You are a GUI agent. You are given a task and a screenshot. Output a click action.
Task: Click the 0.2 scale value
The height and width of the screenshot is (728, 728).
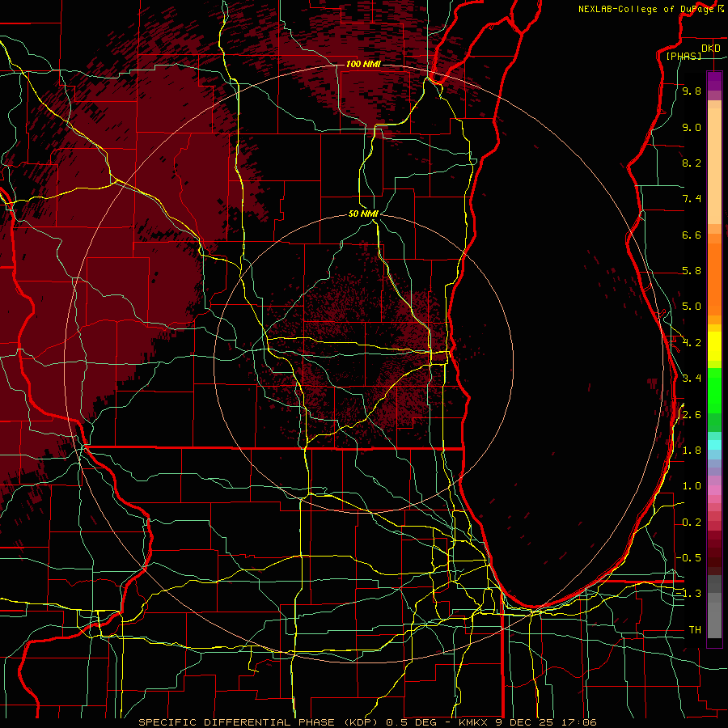pyautogui.click(x=692, y=523)
